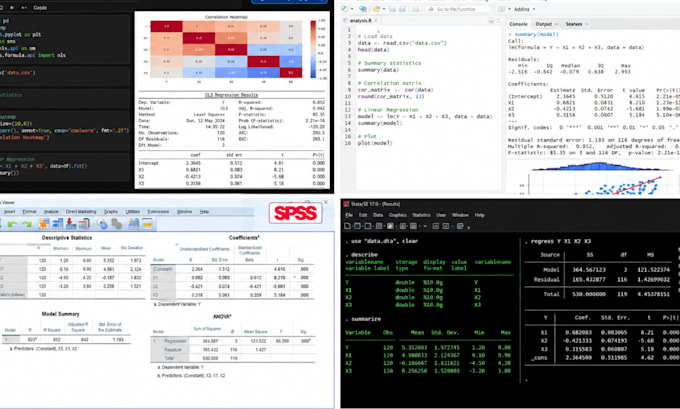Image resolution: width=680 pixels, height=409 pixels.
Task: Open the Output tab dropdown arrow in RStudio
Action: coord(557,24)
